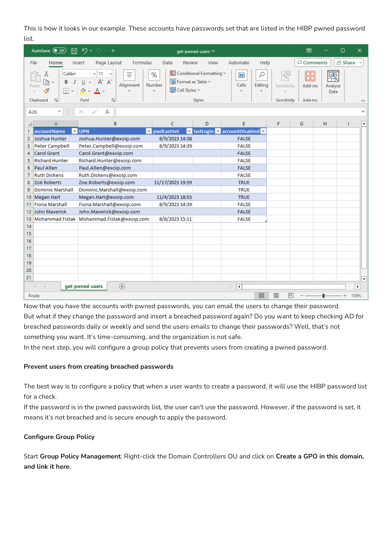This screenshot has width=392, height=554.
Task: Switch to the Review tab
Action: click(x=190, y=63)
